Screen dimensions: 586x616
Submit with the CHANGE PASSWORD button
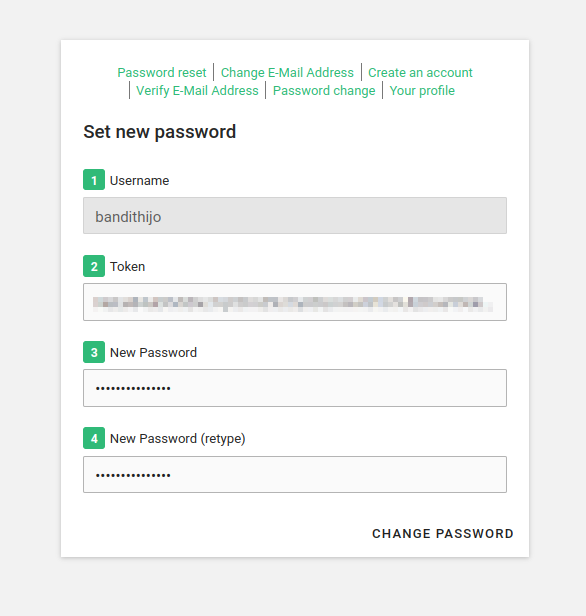point(443,534)
